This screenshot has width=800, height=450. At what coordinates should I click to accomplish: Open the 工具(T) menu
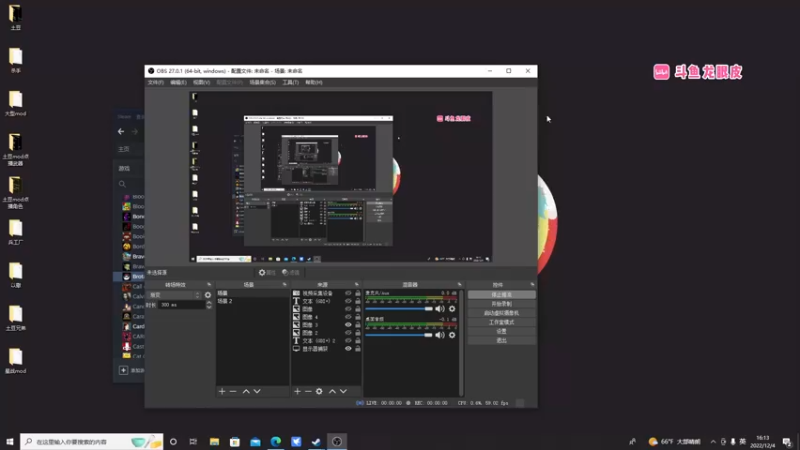(290, 82)
